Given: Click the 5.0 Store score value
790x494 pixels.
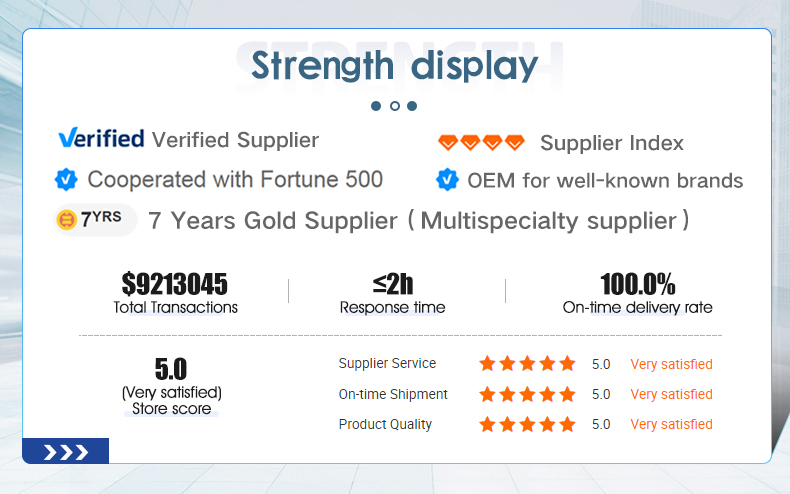Looking at the screenshot, I should click(x=171, y=369).
